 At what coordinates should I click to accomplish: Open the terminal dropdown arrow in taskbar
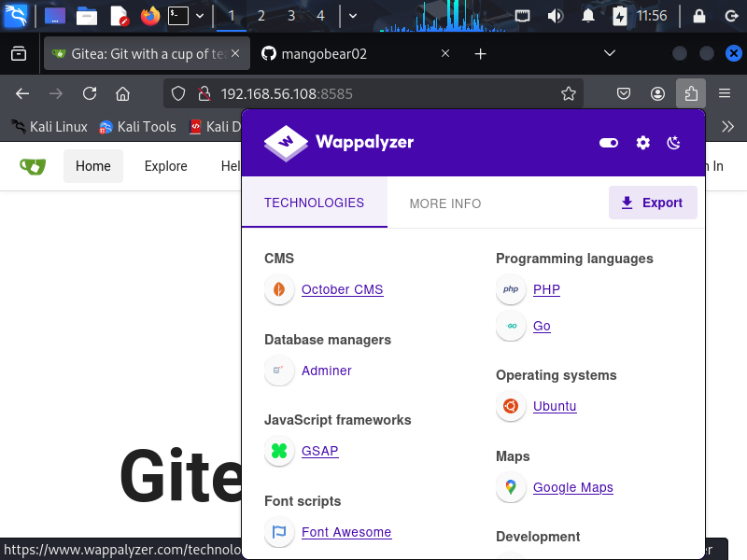click(200, 16)
